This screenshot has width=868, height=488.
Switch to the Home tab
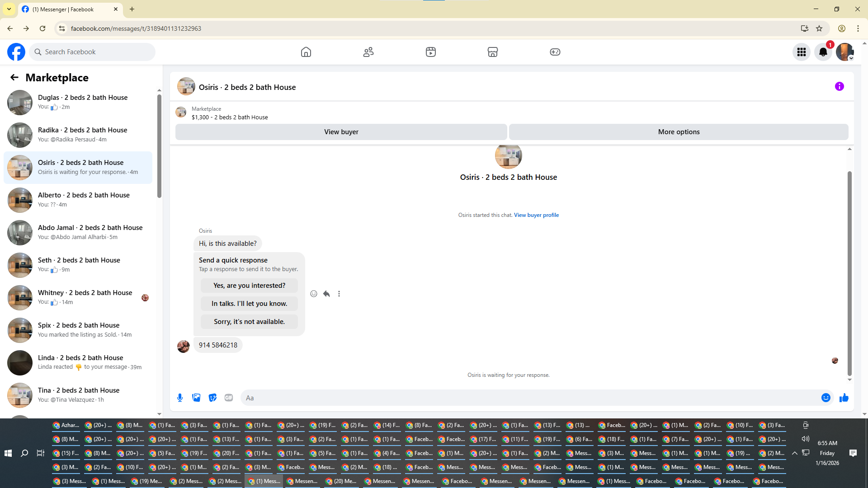[x=306, y=52]
